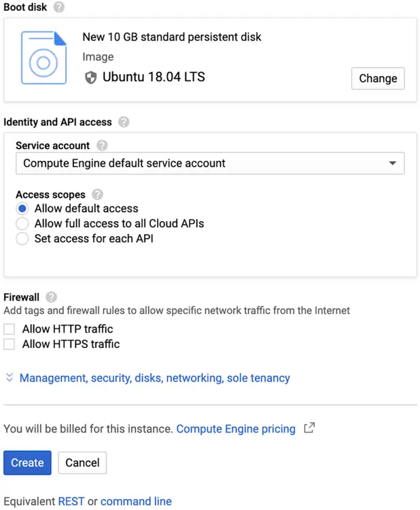
Task: Click the Service account help icon
Action: tap(102, 146)
